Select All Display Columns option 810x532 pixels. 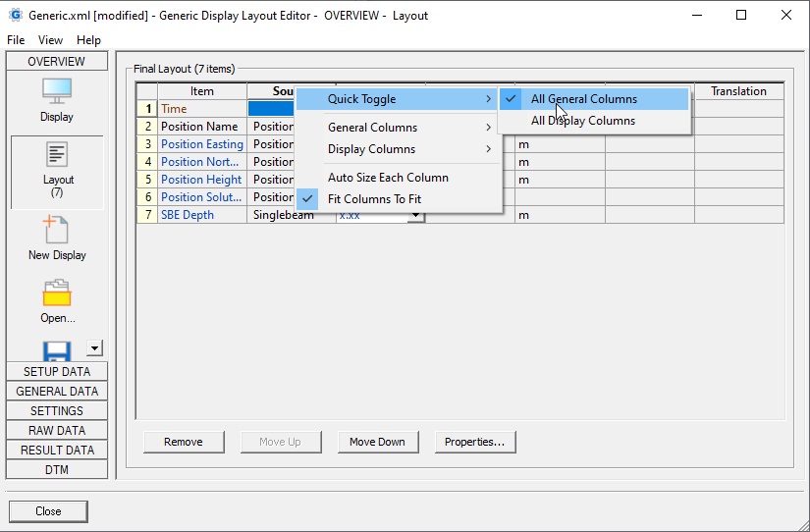click(583, 121)
